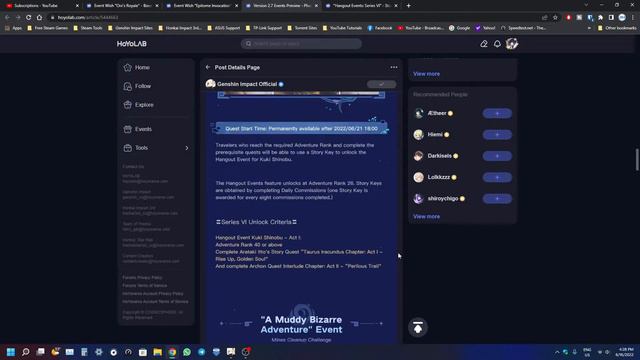Screen dimensions: 640x360
Task: Open Ætheer's profile avatar
Action: click(x=418, y=113)
